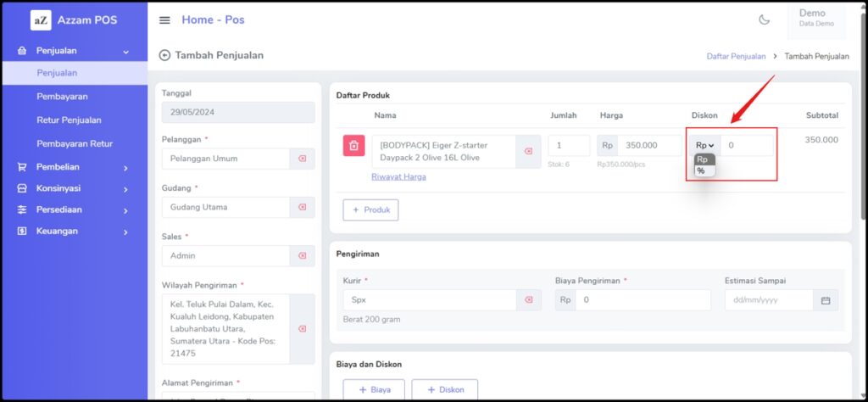
Task: Clear the Admin sales field
Action: (302, 255)
